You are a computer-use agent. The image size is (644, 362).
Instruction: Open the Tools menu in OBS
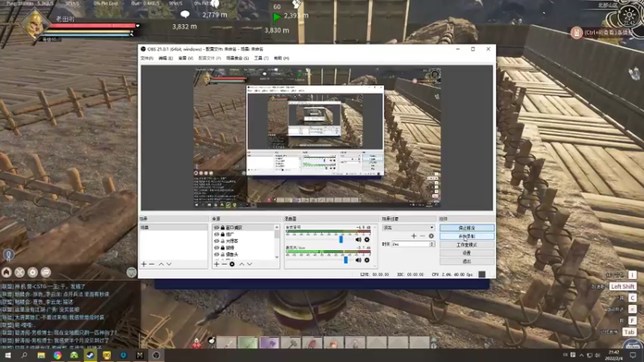pyautogui.click(x=261, y=58)
